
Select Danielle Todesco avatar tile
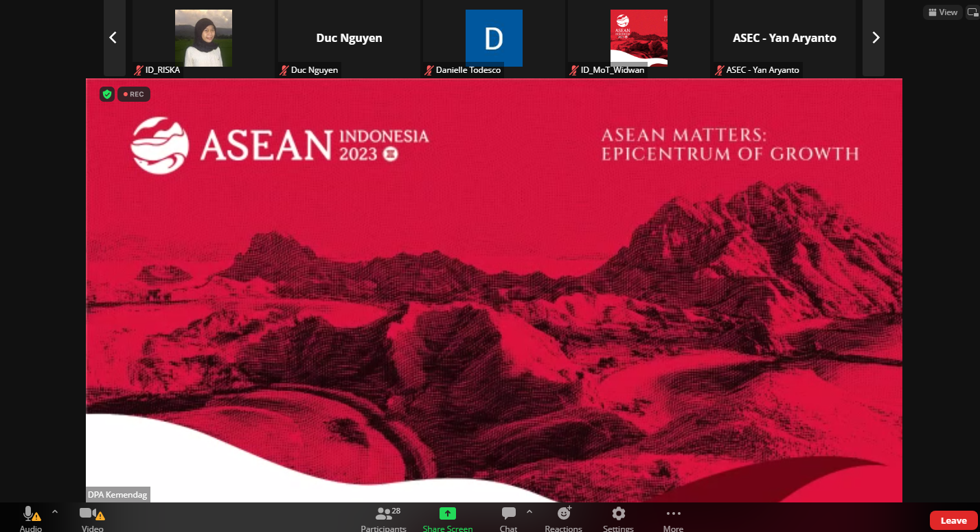[x=494, y=38]
